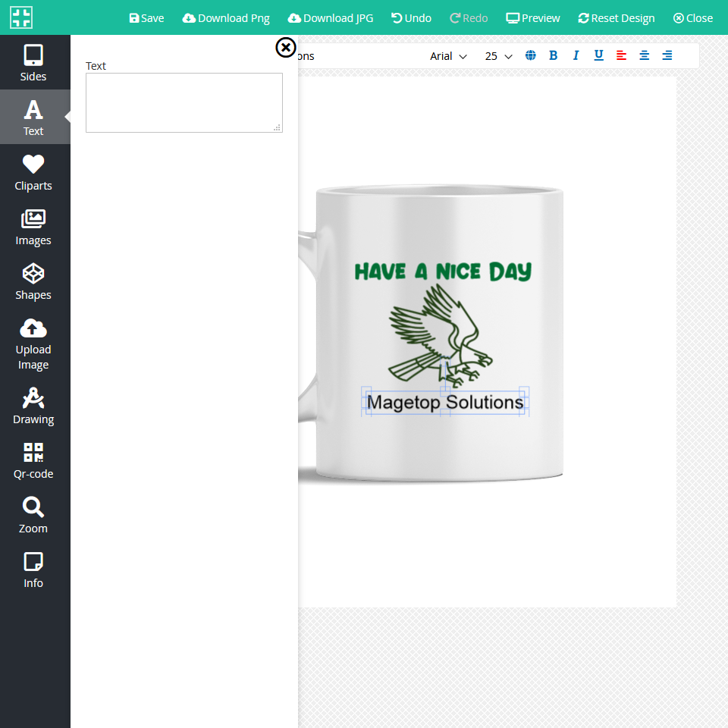Click the Download Png button
This screenshot has height=728, width=728.
click(226, 18)
